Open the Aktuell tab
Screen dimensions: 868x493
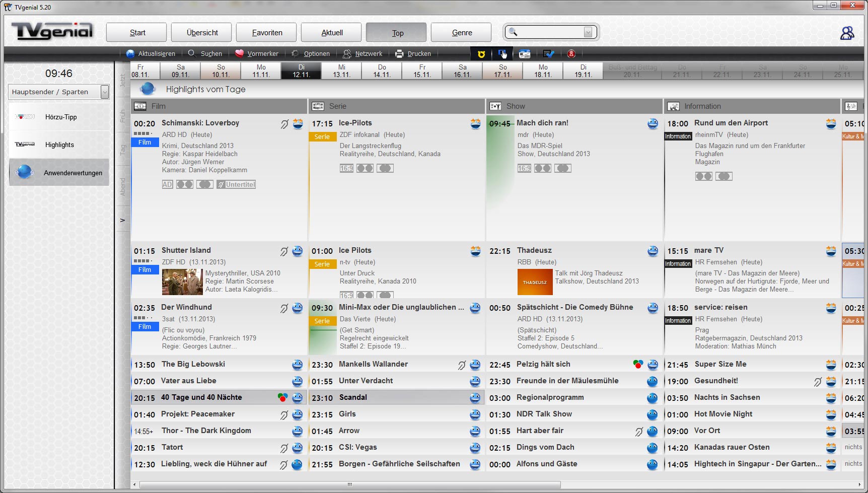pyautogui.click(x=331, y=32)
